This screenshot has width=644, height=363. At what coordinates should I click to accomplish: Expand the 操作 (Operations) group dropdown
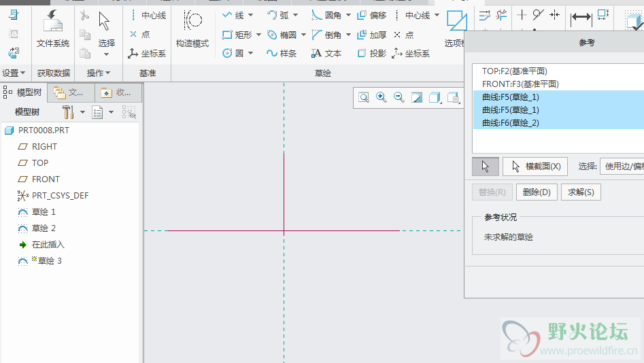pos(99,73)
